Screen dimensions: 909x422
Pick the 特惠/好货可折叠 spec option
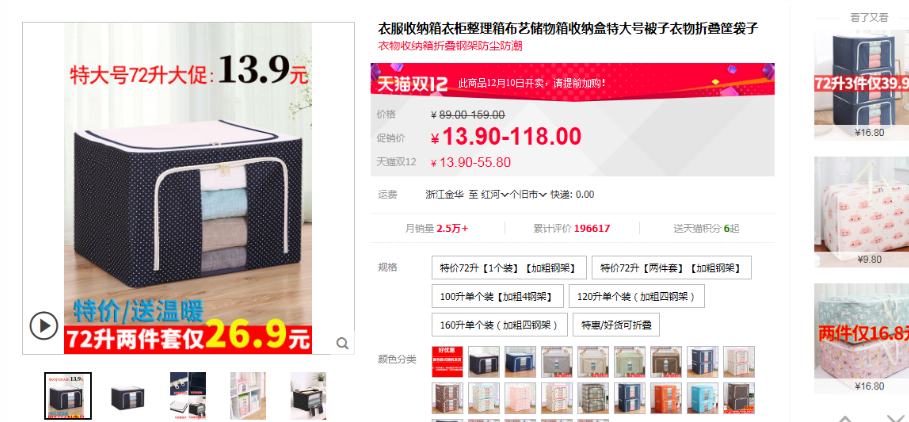(x=616, y=325)
